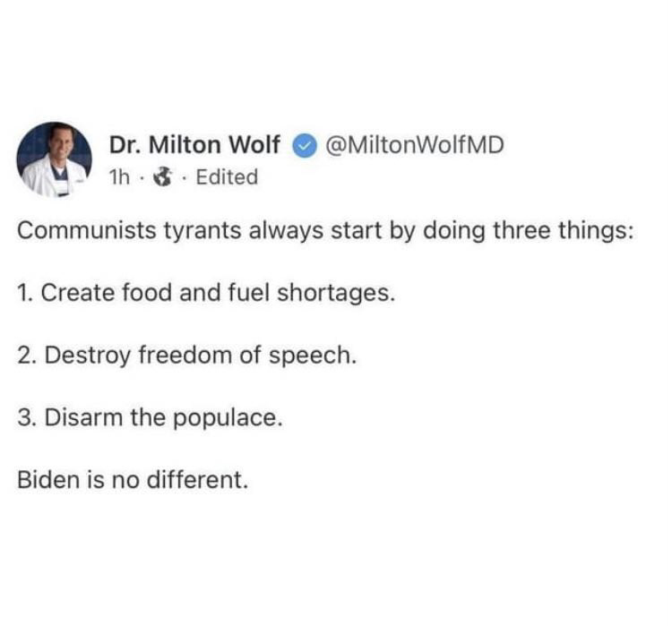Click the list number '2.' marker

click(x=27, y=356)
